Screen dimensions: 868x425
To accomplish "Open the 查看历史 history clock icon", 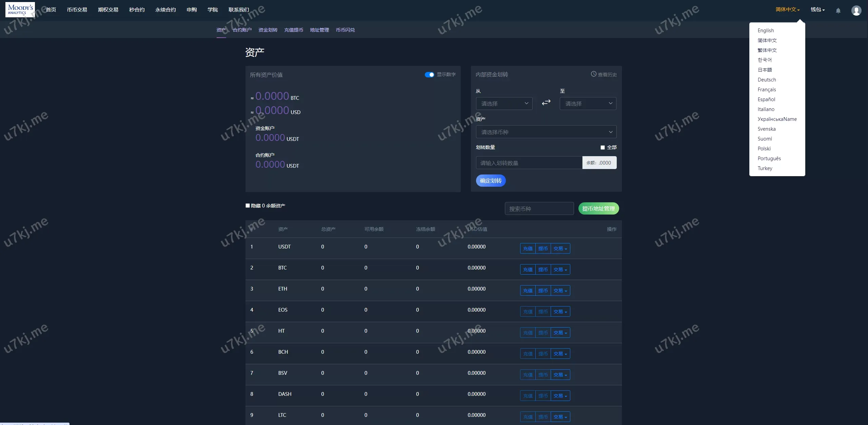I will point(593,74).
